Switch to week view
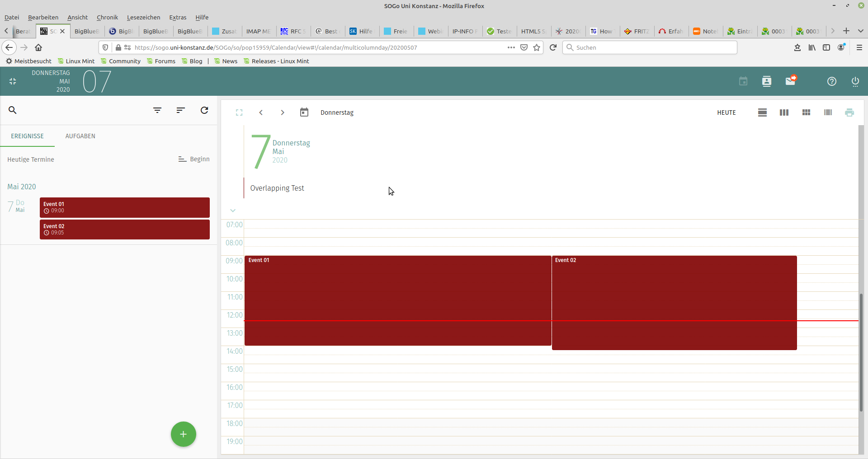The width and height of the screenshot is (868, 459). [x=784, y=112]
